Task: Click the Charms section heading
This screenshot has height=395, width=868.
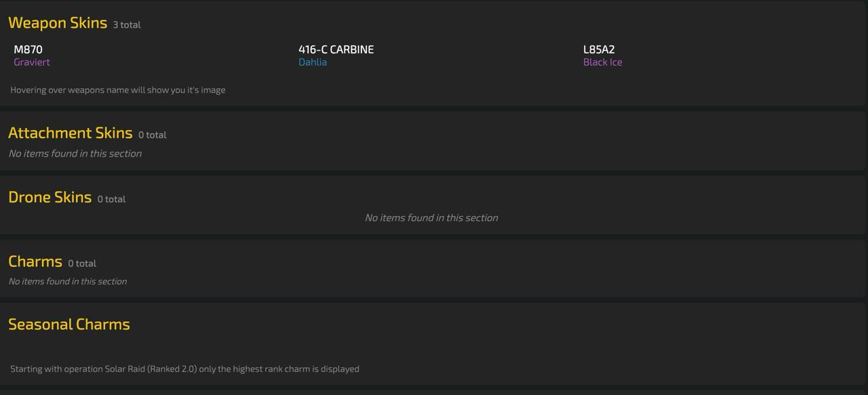Action: [x=35, y=262]
